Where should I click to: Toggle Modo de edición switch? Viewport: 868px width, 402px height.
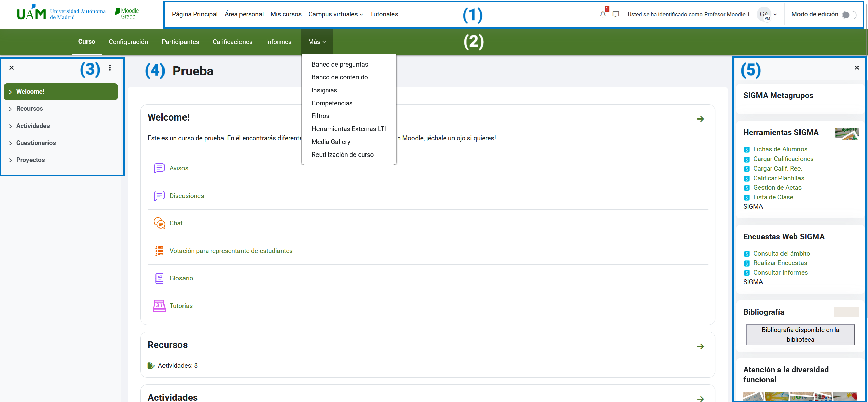(849, 15)
